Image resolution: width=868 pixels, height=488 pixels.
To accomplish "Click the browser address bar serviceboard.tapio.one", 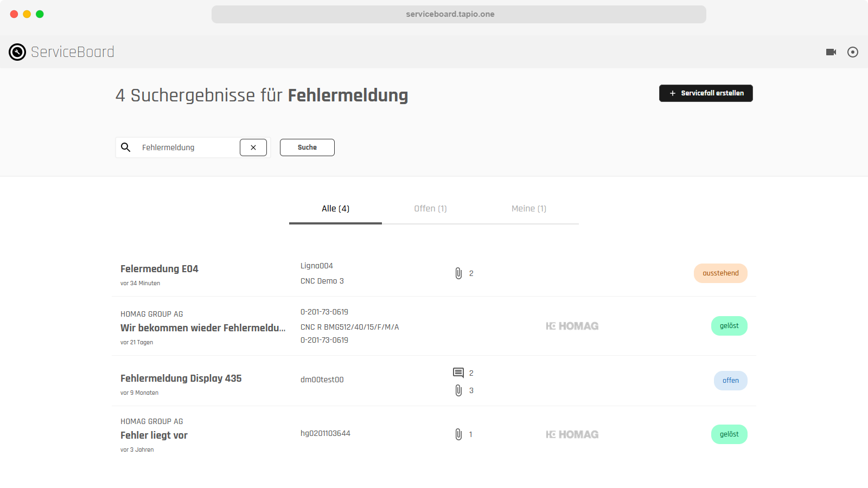I will (458, 14).
